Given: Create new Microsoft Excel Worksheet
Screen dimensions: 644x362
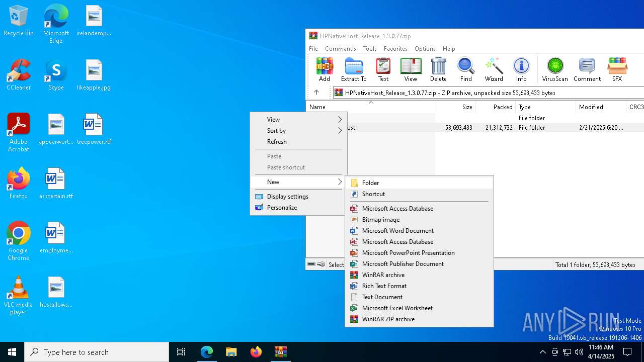Looking at the screenshot, I should 419,308.
